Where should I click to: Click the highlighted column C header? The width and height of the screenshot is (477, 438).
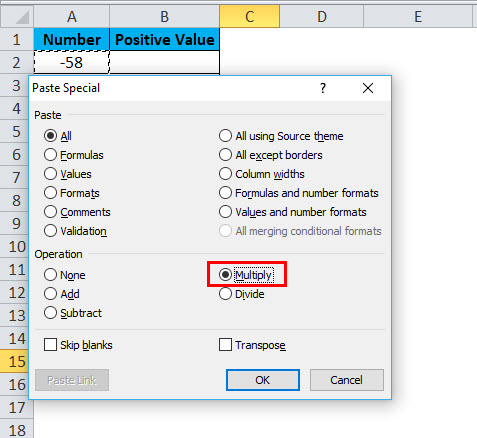[250, 17]
